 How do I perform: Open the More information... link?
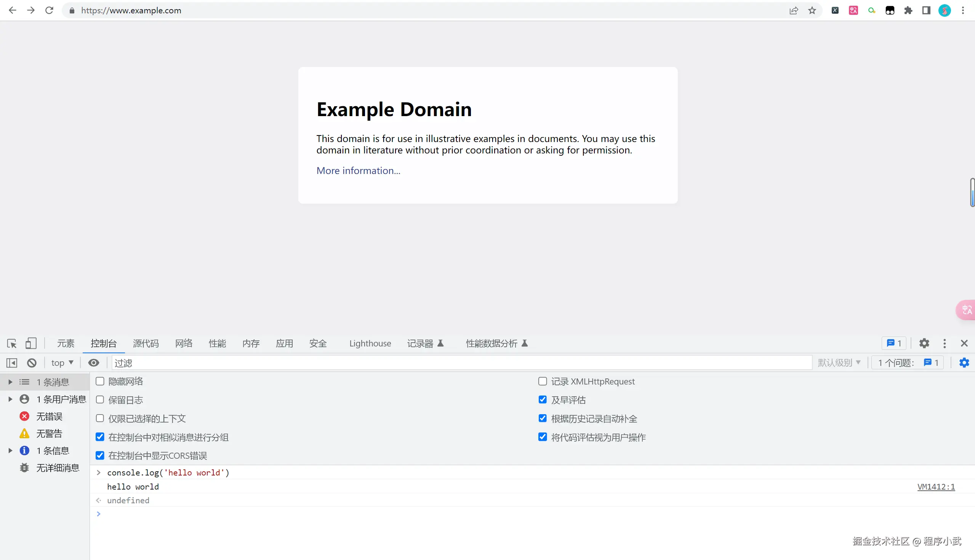[x=358, y=171]
